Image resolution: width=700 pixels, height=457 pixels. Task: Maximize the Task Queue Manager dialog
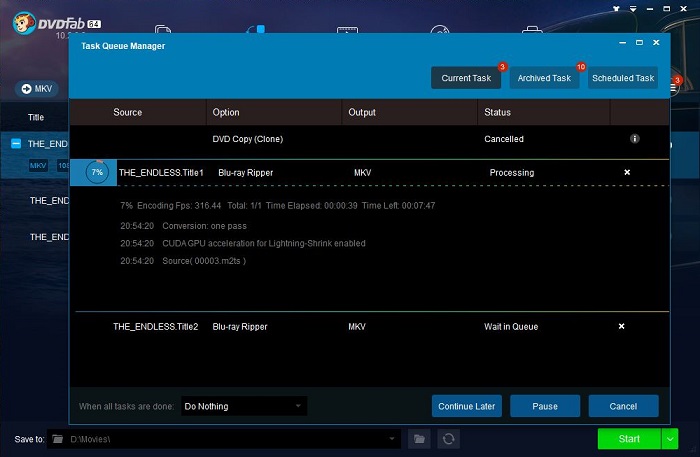pos(639,42)
